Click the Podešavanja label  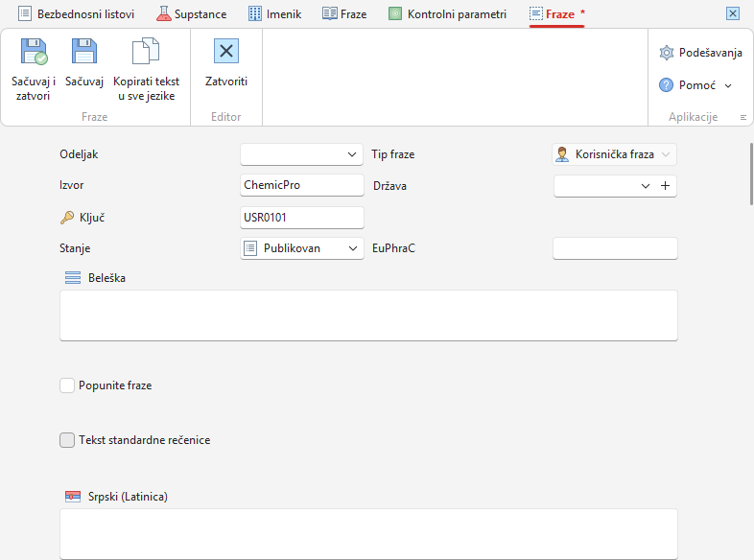(710, 53)
